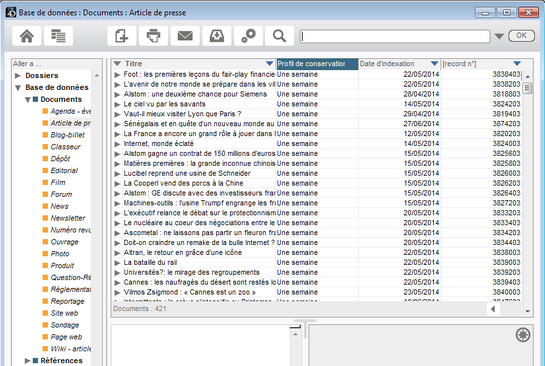The height and width of the screenshot is (366, 545).
Task: Expand the Dossiers tree node
Action: [18, 75]
